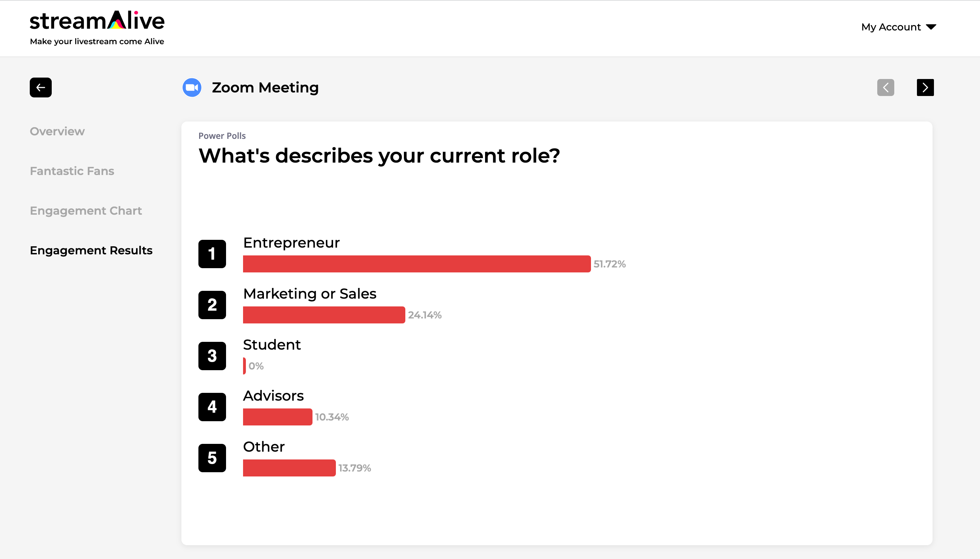Click the Power Polls label
The image size is (980, 559).
click(x=222, y=136)
